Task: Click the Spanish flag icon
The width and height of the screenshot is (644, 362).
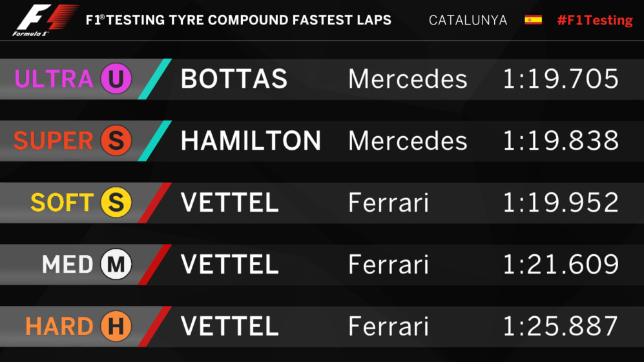Action: (x=533, y=19)
